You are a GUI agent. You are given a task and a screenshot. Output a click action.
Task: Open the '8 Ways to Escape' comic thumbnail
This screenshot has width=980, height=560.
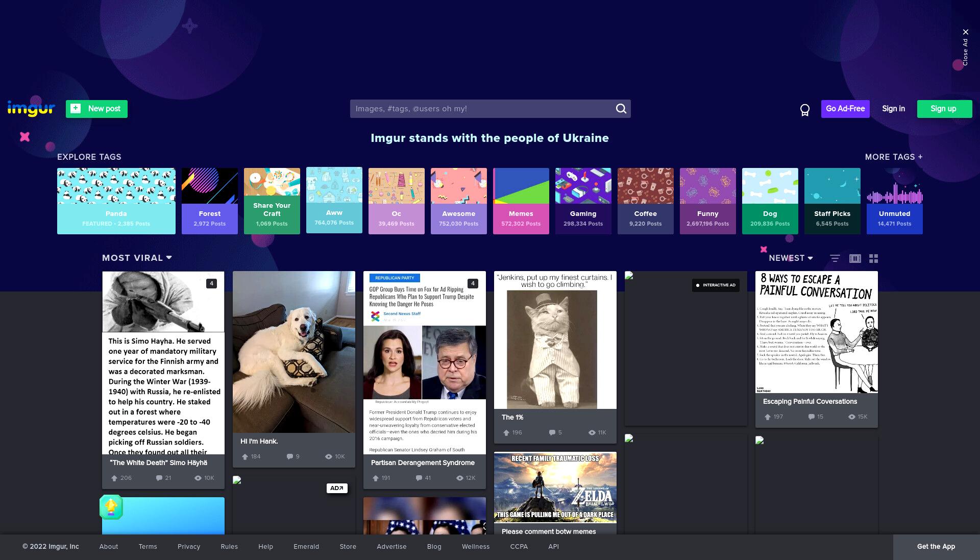(x=817, y=332)
